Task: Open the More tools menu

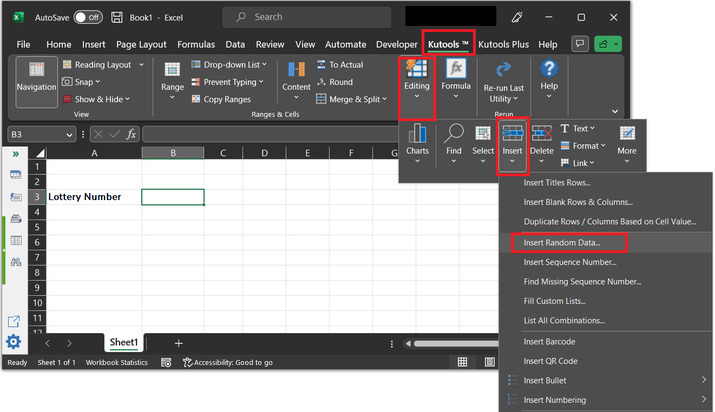Action: point(627,144)
